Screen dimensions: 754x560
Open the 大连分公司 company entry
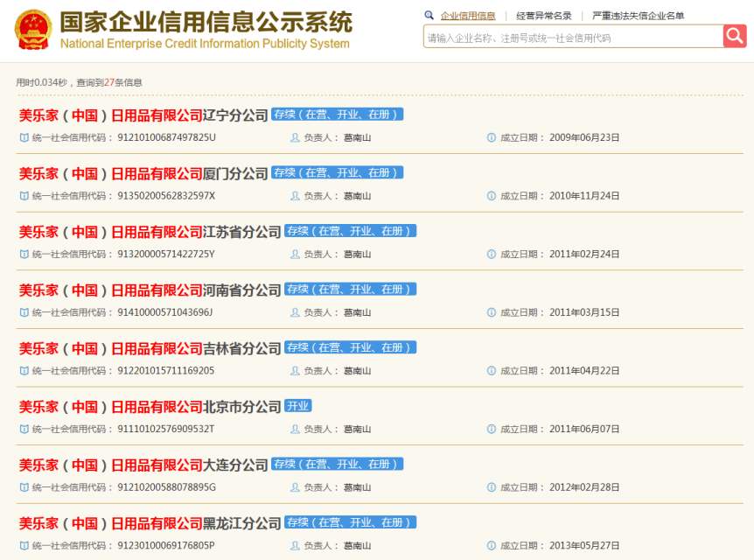click(x=143, y=465)
